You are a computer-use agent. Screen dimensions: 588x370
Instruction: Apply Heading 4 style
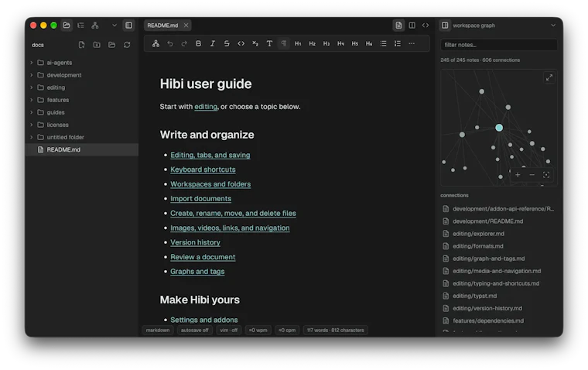(x=340, y=43)
